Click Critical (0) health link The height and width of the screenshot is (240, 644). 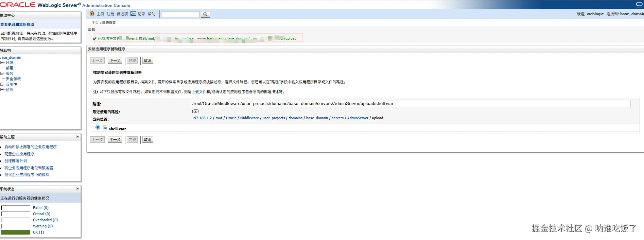click(41, 214)
